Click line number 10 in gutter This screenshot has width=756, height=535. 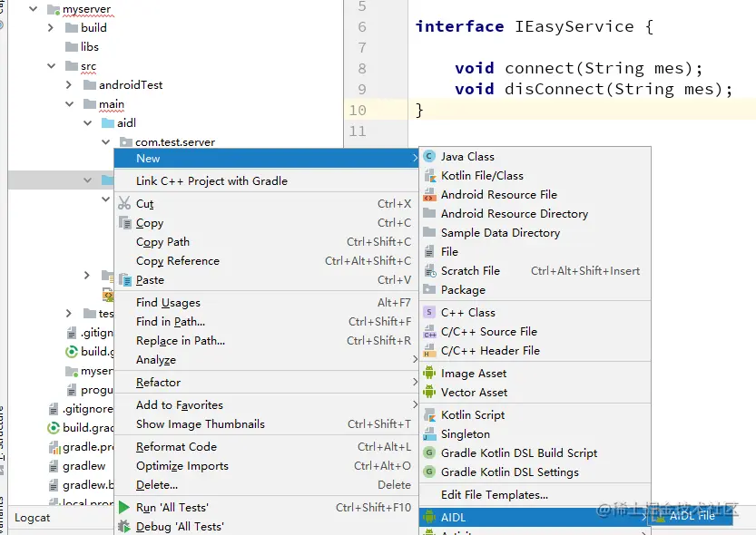[358, 111]
